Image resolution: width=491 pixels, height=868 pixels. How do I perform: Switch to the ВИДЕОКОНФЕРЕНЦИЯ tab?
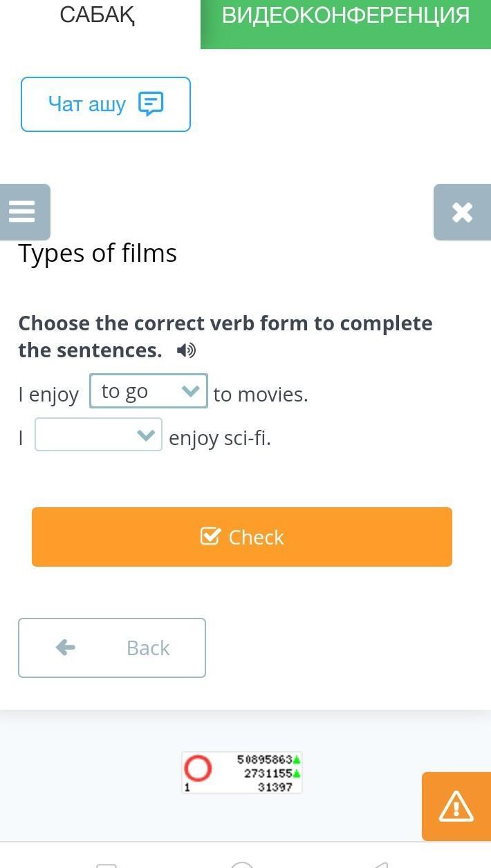tap(346, 17)
